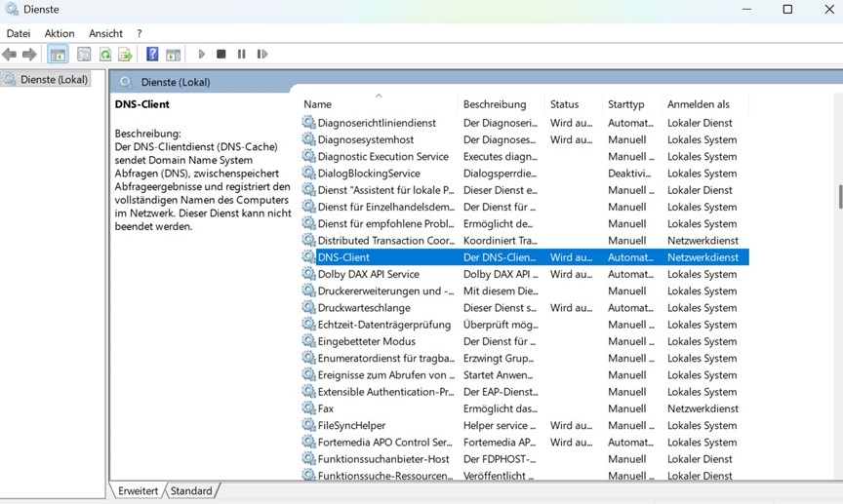Select Dienste (Lokal) in the left tree

[55, 79]
